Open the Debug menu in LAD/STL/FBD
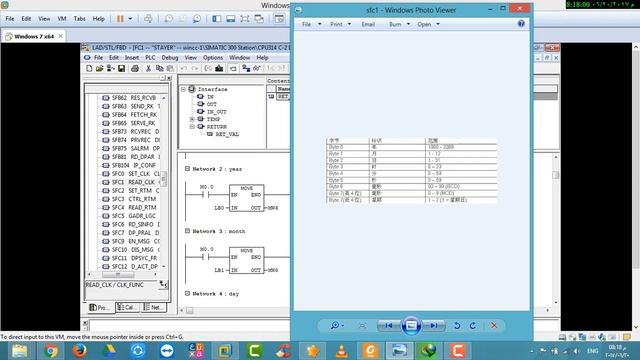This screenshot has height=360, width=640. point(170,58)
